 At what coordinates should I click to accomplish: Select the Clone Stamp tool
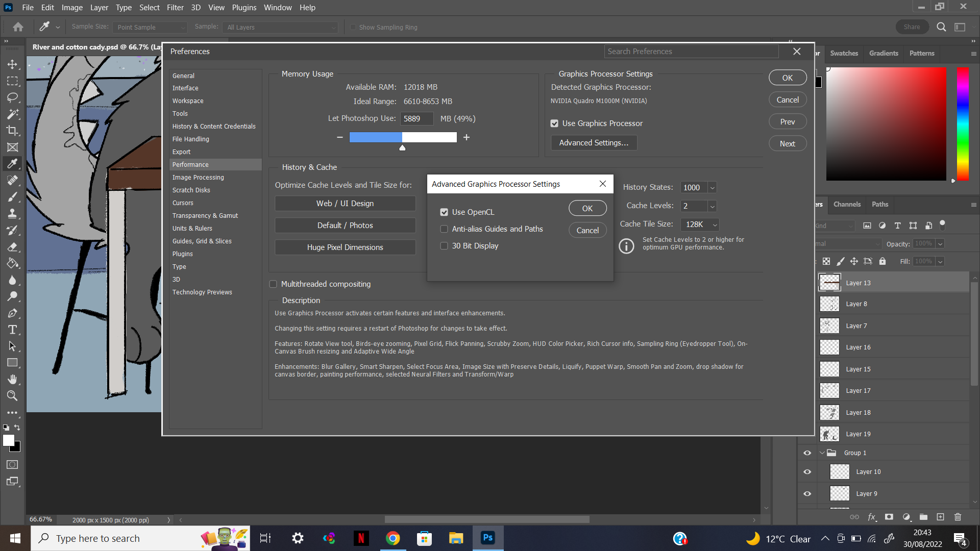pos(13,213)
